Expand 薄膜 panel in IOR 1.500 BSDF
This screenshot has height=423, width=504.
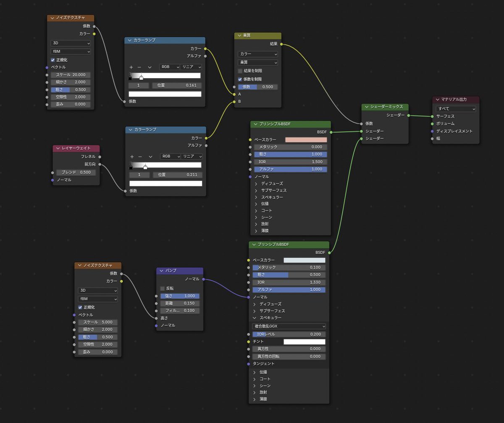click(x=257, y=231)
